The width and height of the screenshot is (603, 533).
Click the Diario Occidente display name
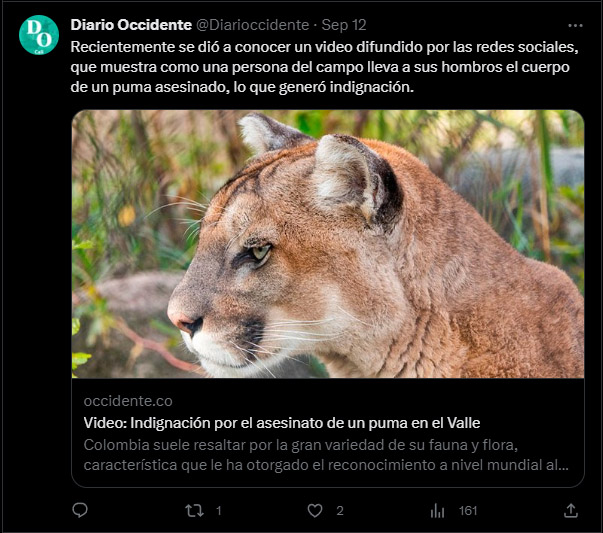[131, 25]
